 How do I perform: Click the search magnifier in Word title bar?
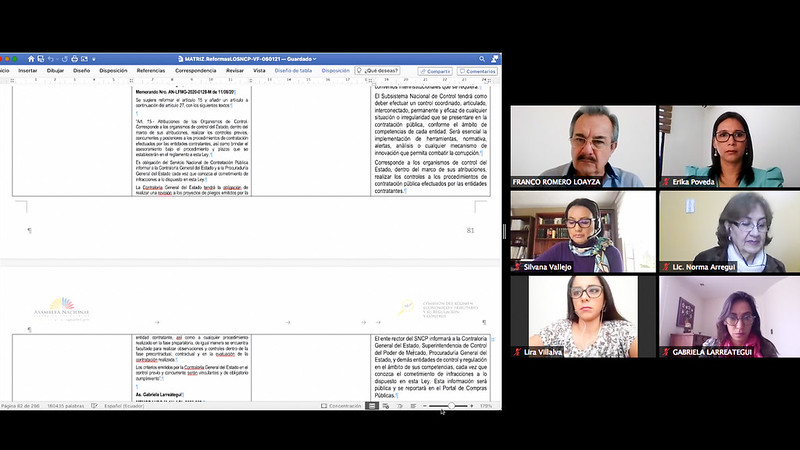click(482, 59)
